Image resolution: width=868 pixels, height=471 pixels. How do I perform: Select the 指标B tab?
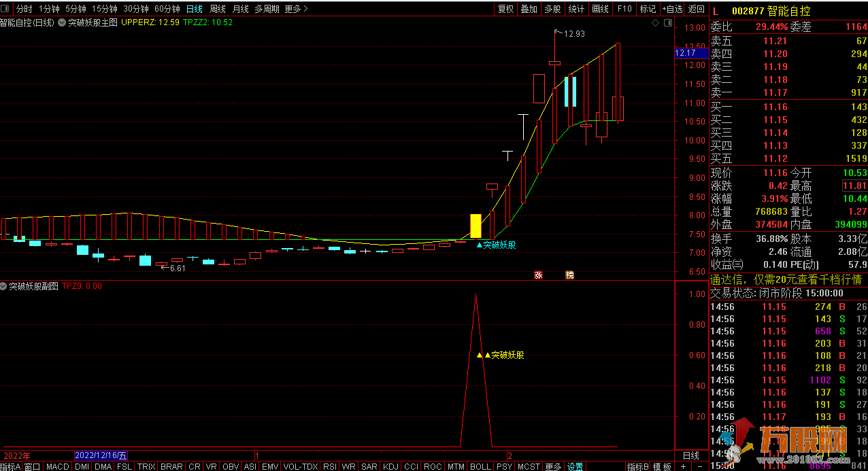[x=637, y=467]
